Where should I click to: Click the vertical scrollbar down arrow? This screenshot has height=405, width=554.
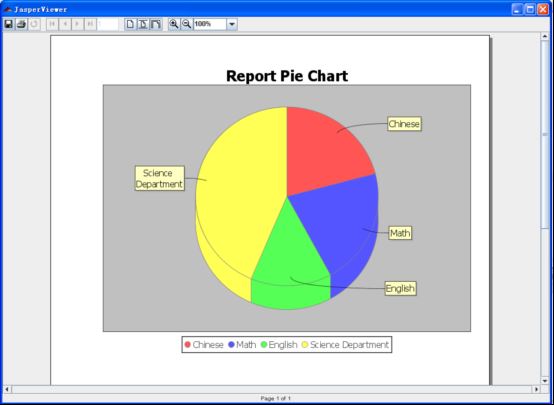coord(545,381)
